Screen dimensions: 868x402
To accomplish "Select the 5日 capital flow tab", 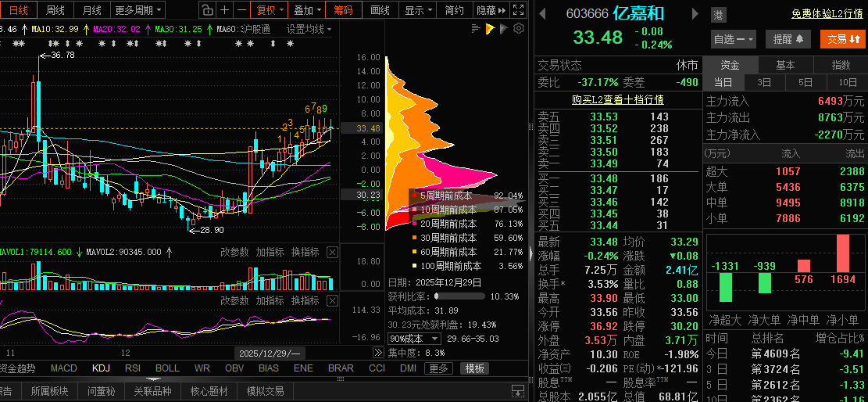I will pos(806,83).
